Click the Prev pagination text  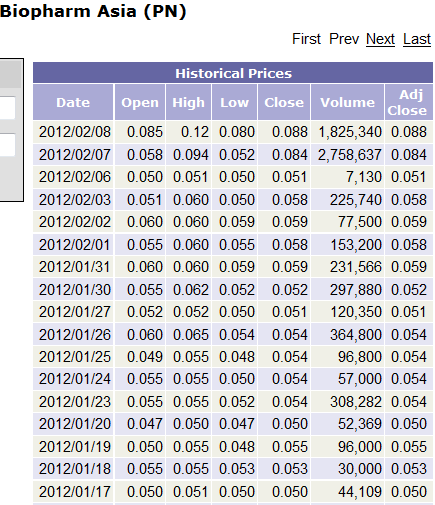[x=344, y=39]
